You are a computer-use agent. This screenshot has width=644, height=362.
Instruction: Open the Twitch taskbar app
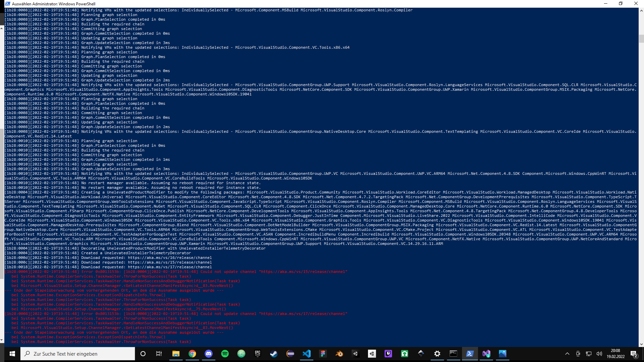(x=388, y=354)
